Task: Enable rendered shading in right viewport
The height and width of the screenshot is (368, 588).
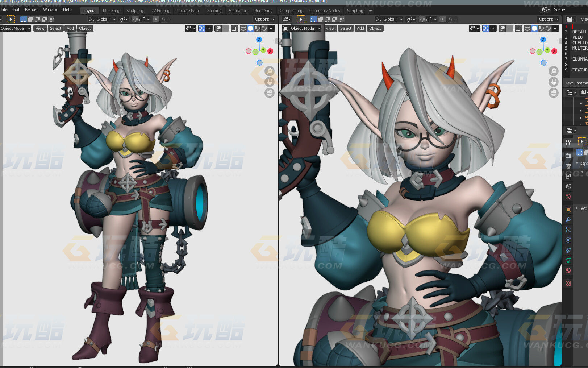Action: [548, 28]
